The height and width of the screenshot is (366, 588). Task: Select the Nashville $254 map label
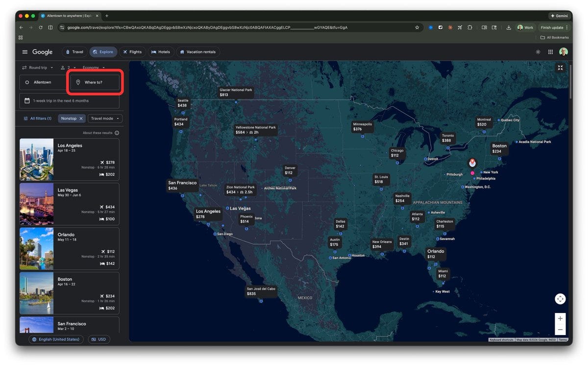pos(402,198)
